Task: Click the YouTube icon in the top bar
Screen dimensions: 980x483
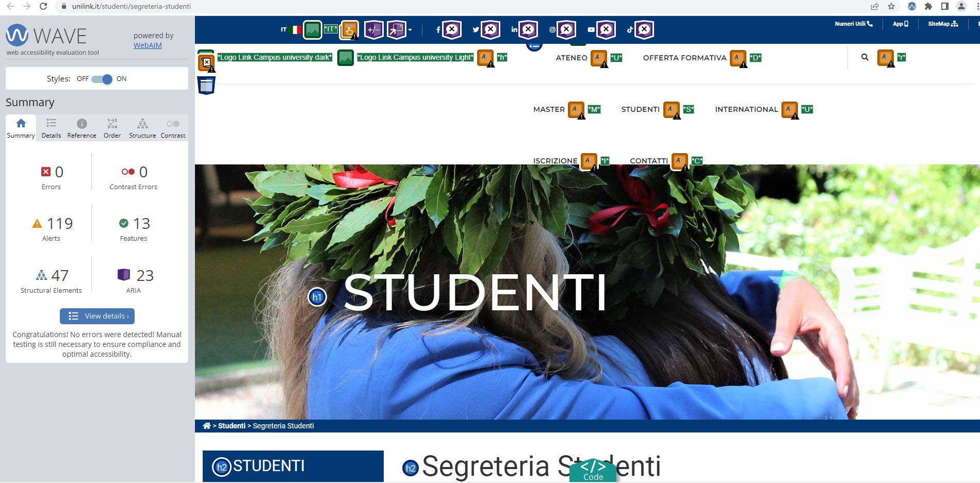Action: coord(591,30)
